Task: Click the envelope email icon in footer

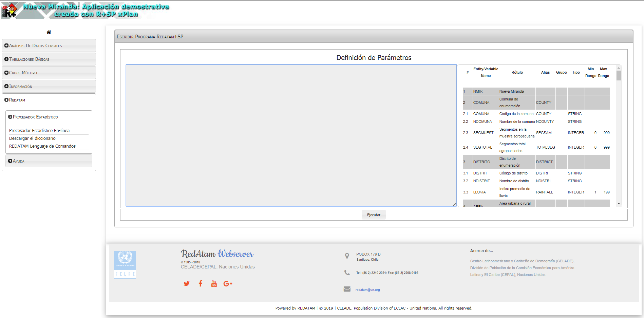Action: 347,289
